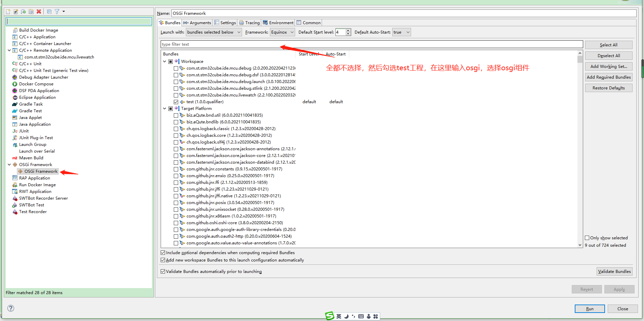Open the new launch configuration prototype icon
The height and width of the screenshot is (321, 644).
click(x=15, y=11)
